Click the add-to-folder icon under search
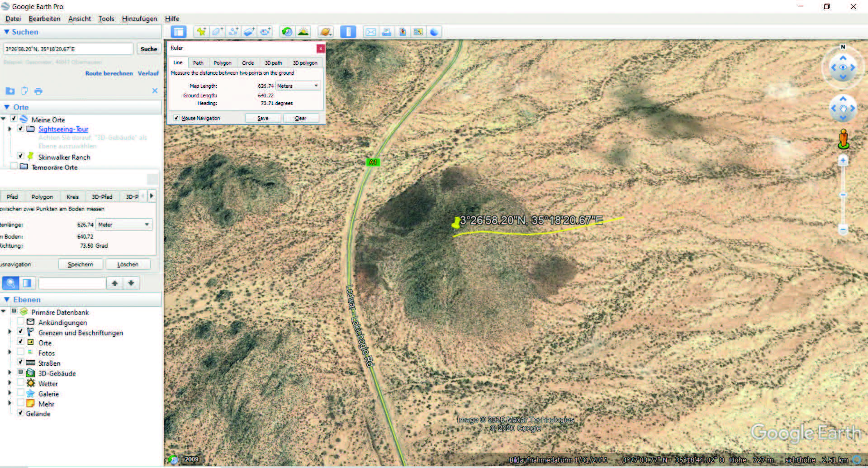Screen dimensions: 868x468 pyautogui.click(x=10, y=91)
